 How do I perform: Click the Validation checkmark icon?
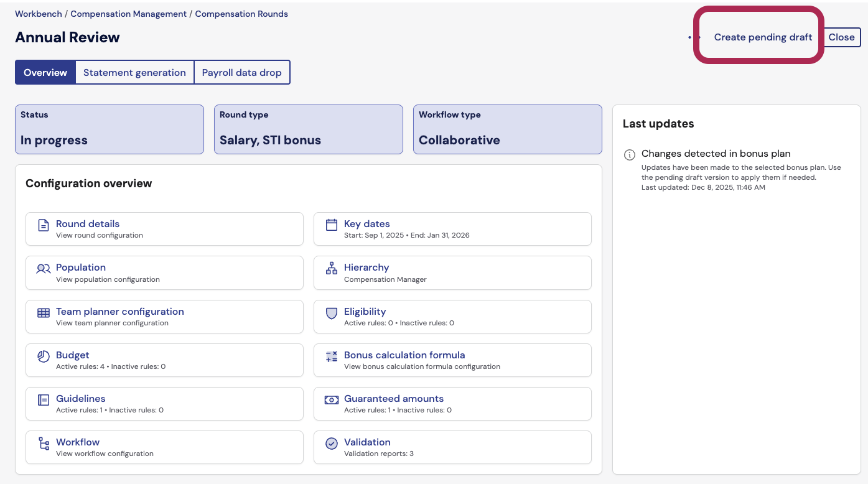point(332,444)
